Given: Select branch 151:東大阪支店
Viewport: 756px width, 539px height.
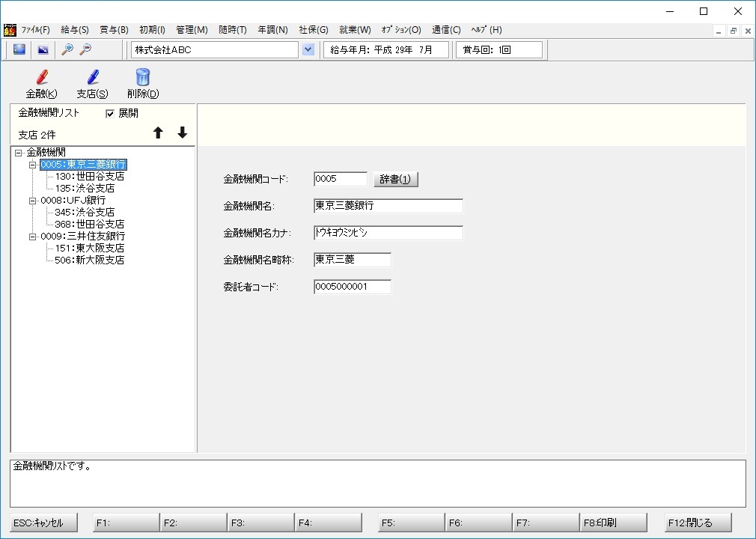Looking at the screenshot, I should click(x=89, y=249).
